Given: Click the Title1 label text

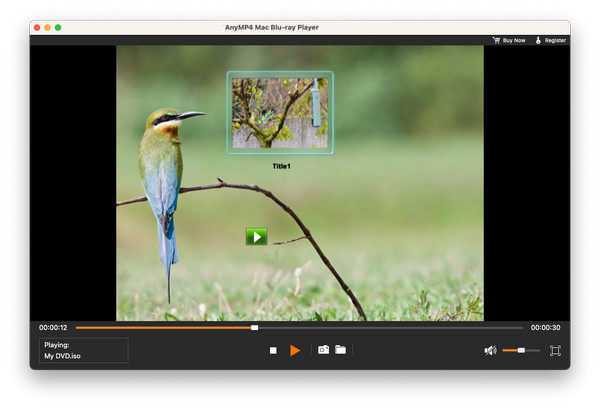Looking at the screenshot, I should point(280,166).
